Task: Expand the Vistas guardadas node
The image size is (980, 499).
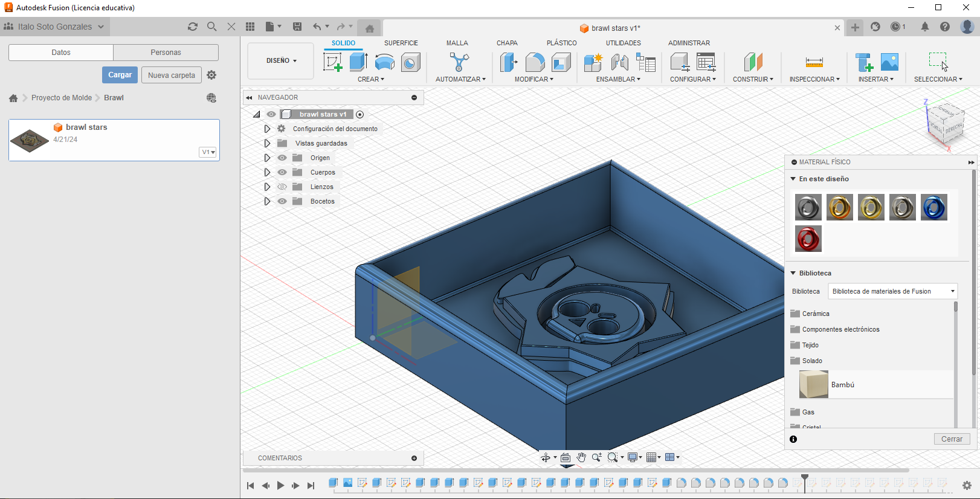Action: coord(267,143)
